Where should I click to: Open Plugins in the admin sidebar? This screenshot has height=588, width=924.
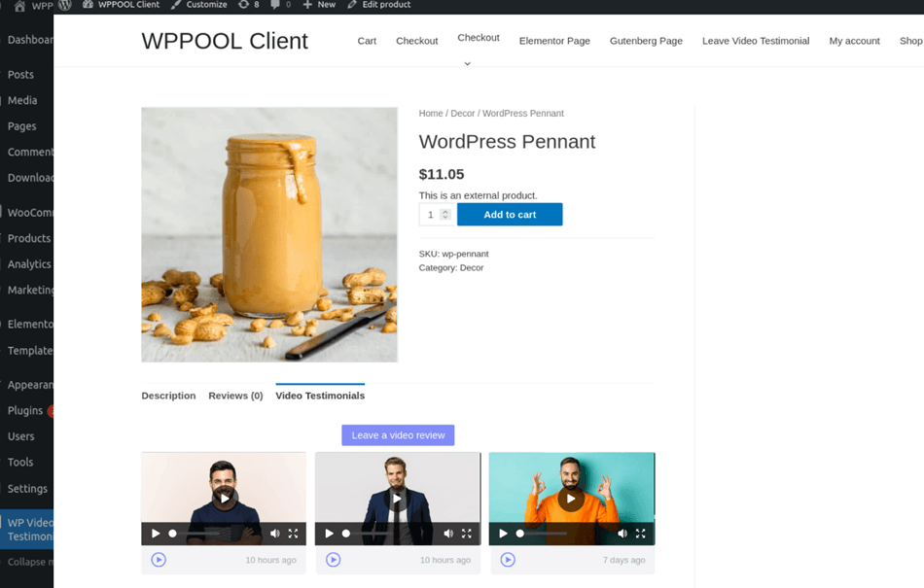[26, 410]
